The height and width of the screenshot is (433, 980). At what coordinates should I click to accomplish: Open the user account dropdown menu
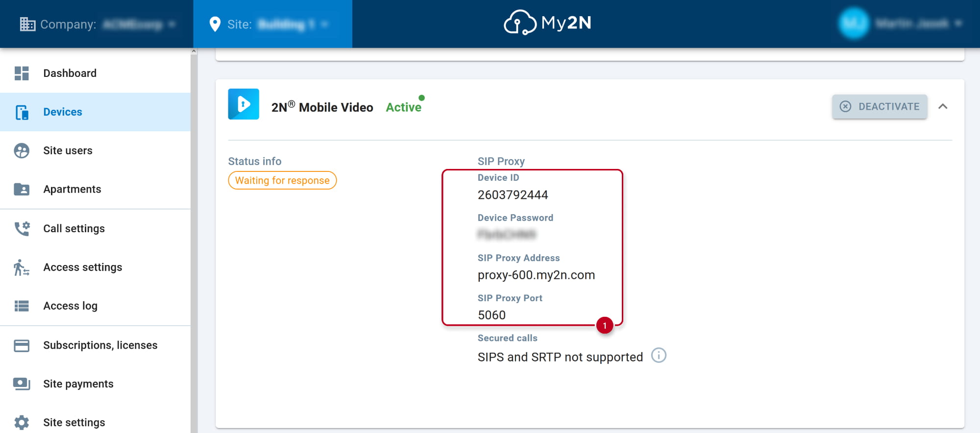902,24
